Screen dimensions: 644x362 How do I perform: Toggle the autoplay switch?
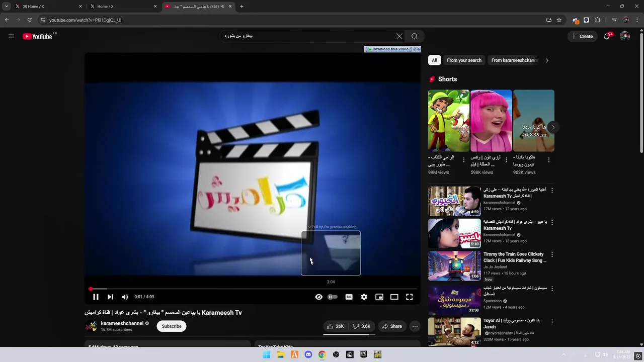pos(333,297)
